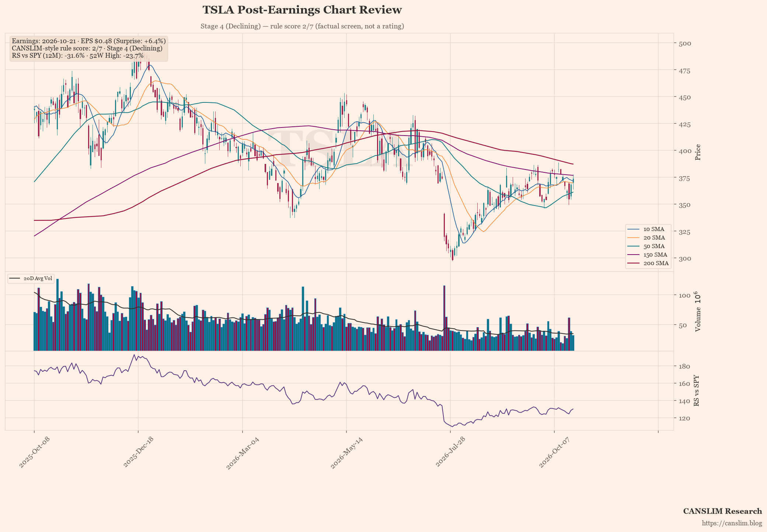The height and width of the screenshot is (532, 767).
Task: Click the price tick label '425'
Action: (684, 124)
